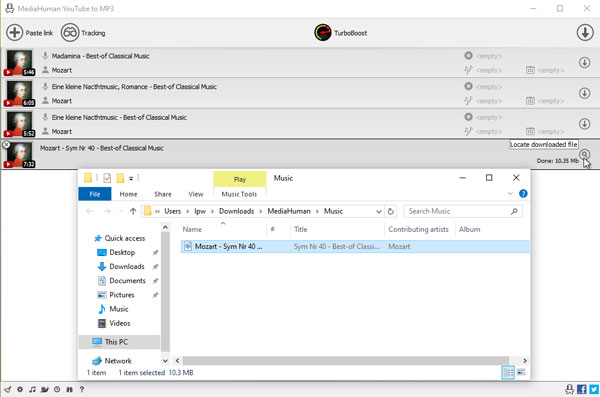Click the Paste link plus icon
Image resolution: width=600 pixels, height=397 pixels.
coord(15,33)
